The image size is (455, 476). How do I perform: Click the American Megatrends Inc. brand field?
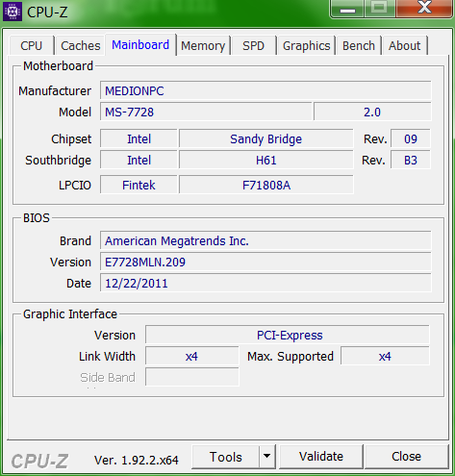[x=265, y=240]
